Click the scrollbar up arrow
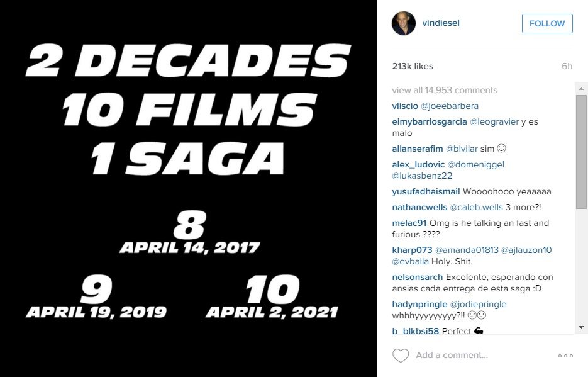The width and height of the screenshot is (588, 377). pyautogui.click(x=581, y=89)
